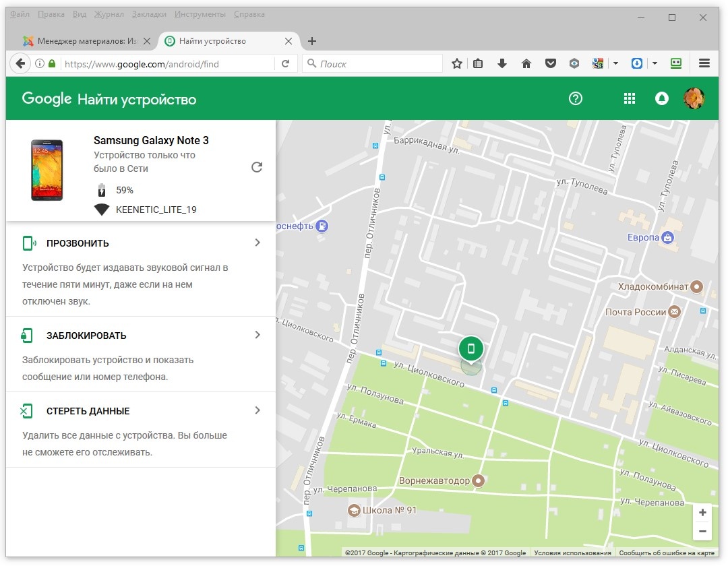Refresh the Samsung Galaxy Note 3 device status
Viewport: 728px width, 568px height.
pos(257,167)
